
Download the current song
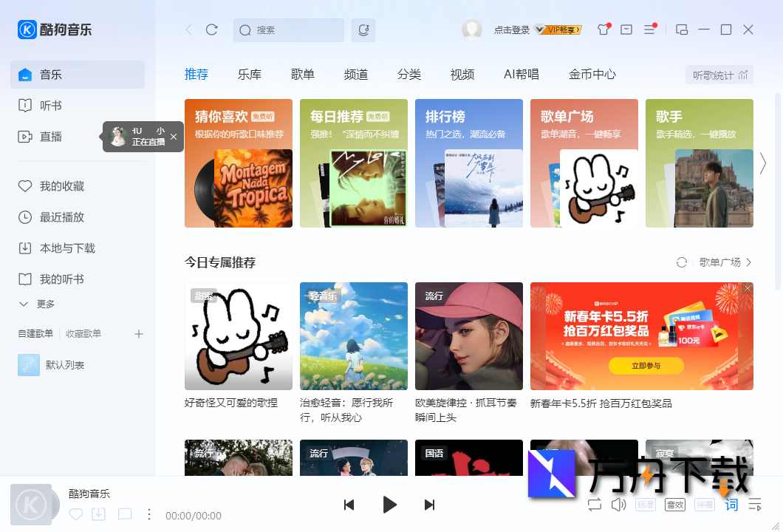point(100,515)
